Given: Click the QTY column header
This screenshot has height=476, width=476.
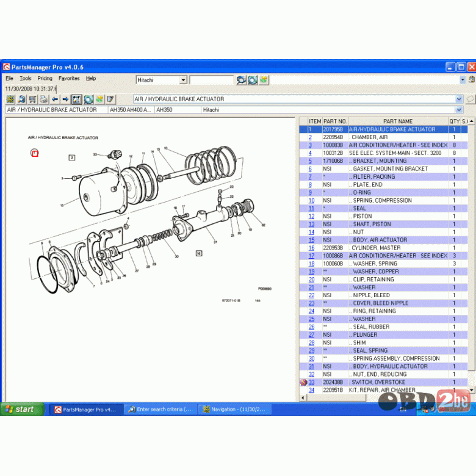Looking at the screenshot, I should click(455, 121).
